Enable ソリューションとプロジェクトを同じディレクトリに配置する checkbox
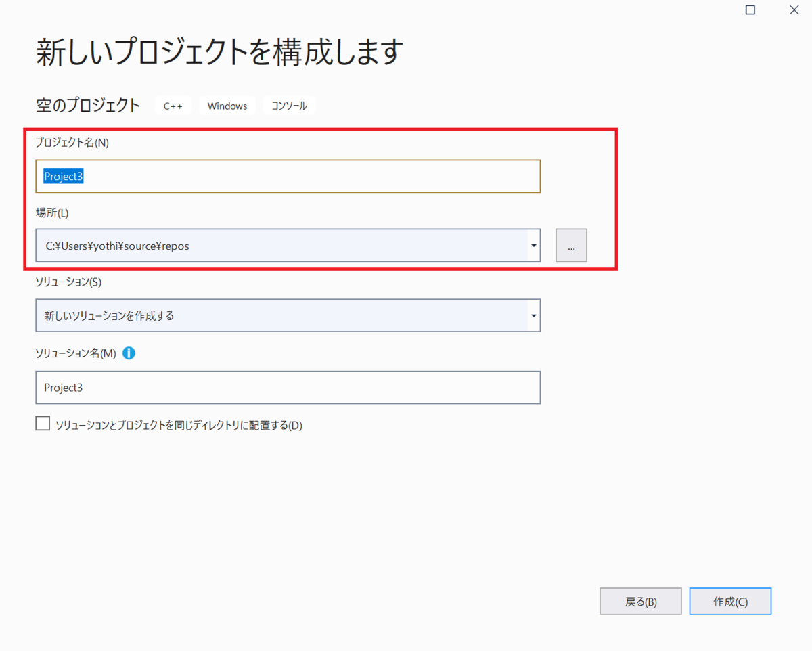Screen dimensions: 812x651 [43, 423]
